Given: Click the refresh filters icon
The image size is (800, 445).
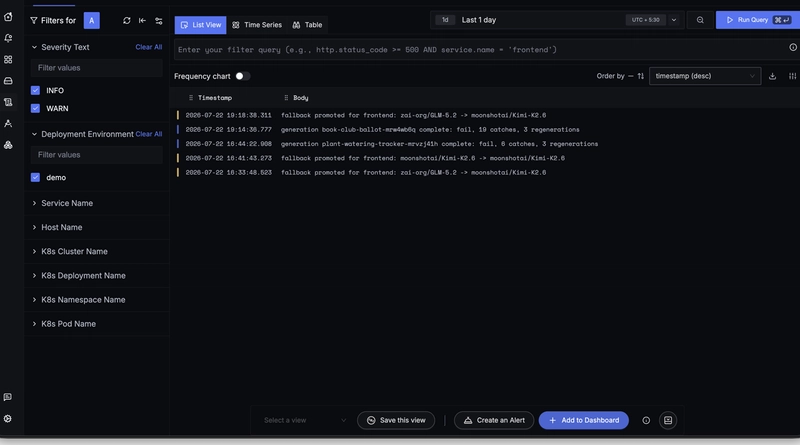Looking at the screenshot, I should [127, 20].
